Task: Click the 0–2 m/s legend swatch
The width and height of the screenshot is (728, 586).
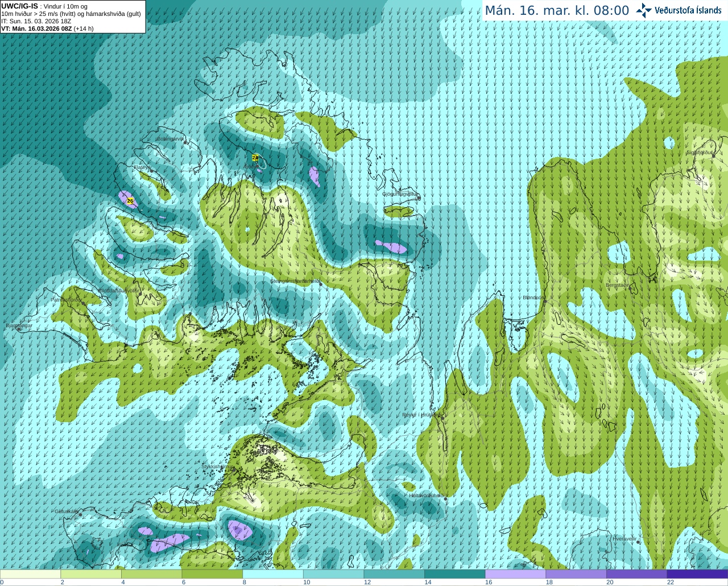Action: [x=30, y=574]
